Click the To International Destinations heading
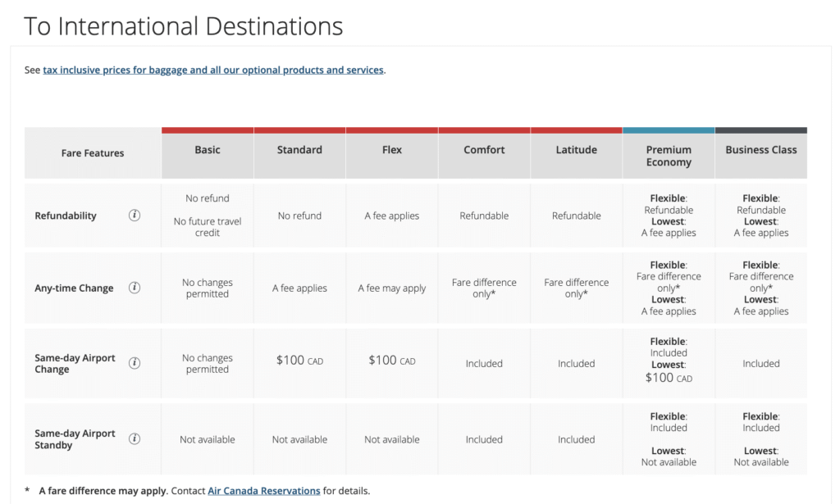The width and height of the screenshot is (840, 504). (184, 26)
